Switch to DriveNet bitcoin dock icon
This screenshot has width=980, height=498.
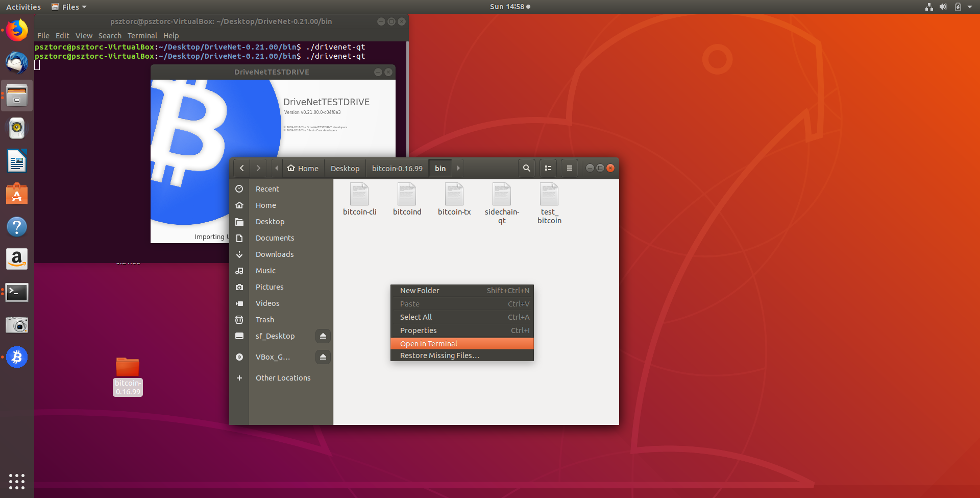click(17, 358)
